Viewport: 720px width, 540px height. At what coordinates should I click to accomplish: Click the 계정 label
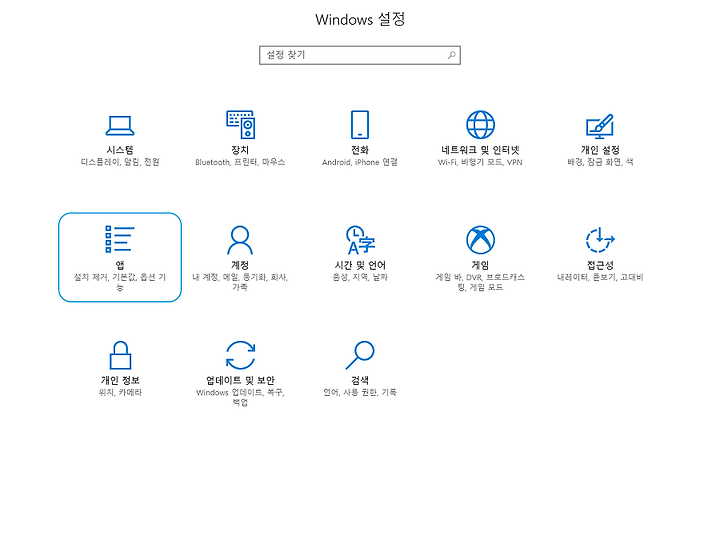240,265
